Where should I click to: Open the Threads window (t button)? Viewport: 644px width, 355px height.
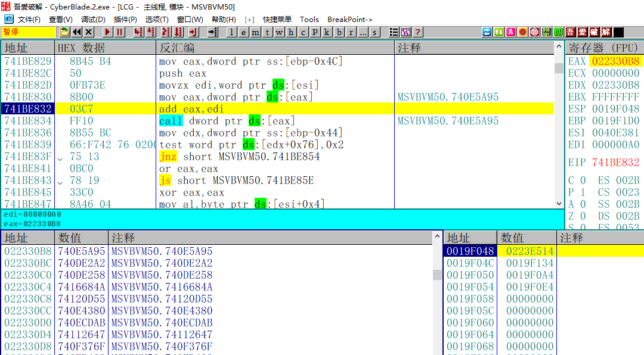point(267,32)
